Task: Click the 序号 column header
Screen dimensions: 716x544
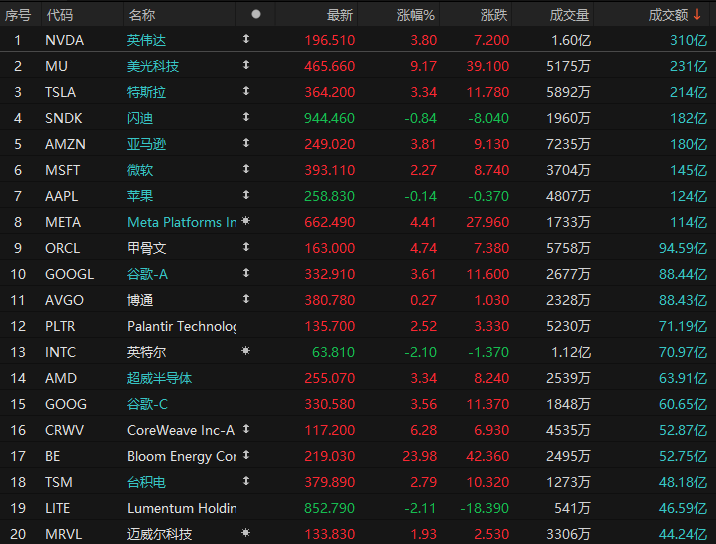Action: pyautogui.click(x=18, y=15)
